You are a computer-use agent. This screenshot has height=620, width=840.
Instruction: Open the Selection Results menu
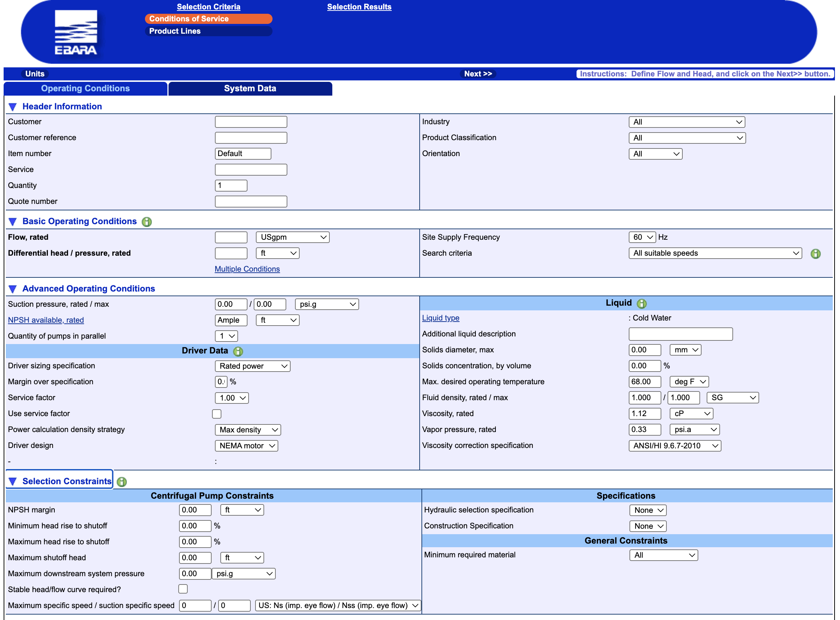point(359,7)
